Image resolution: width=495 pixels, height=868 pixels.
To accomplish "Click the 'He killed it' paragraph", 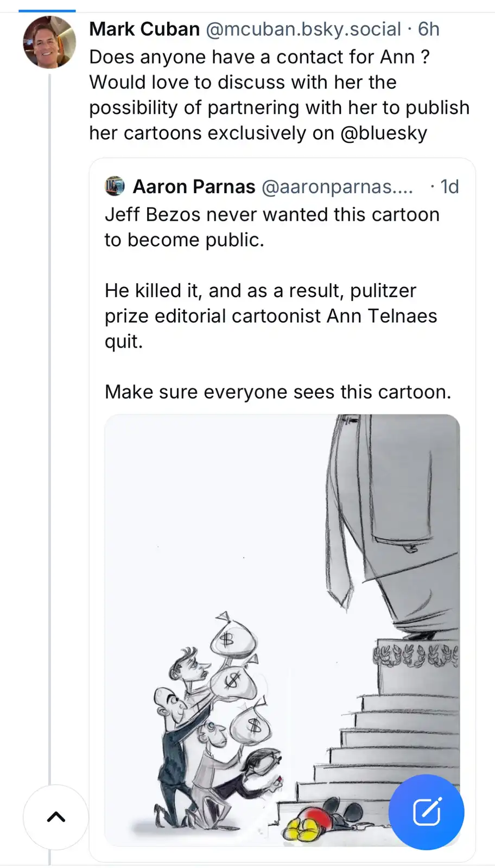I will [x=271, y=316].
